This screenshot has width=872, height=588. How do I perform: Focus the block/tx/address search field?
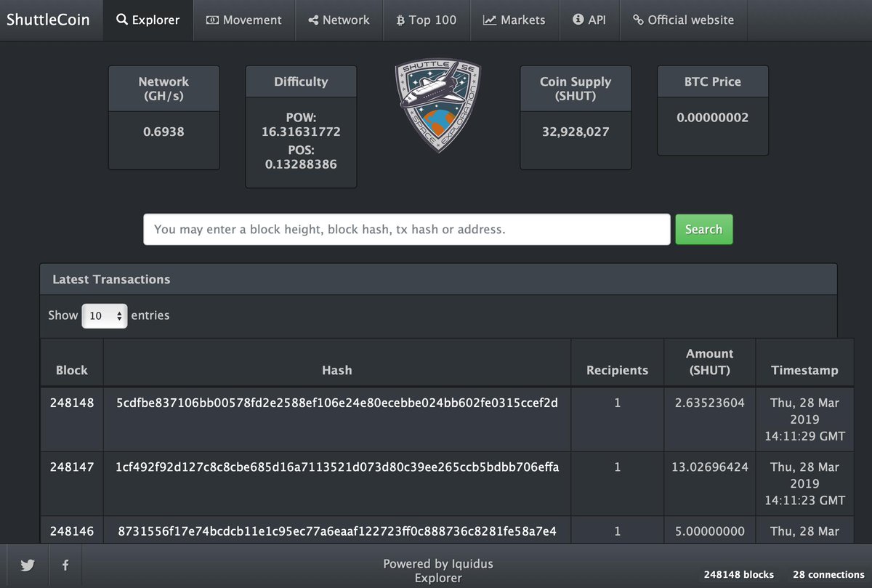(x=407, y=229)
